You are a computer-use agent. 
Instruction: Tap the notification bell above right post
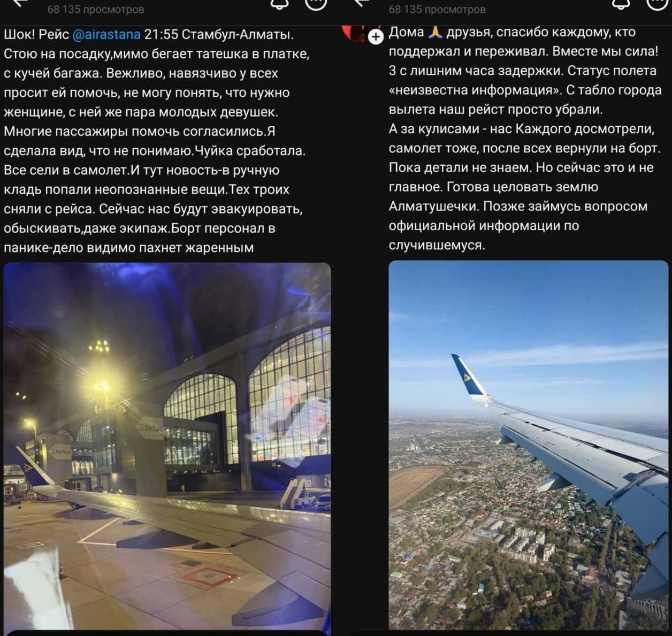click(621, 4)
